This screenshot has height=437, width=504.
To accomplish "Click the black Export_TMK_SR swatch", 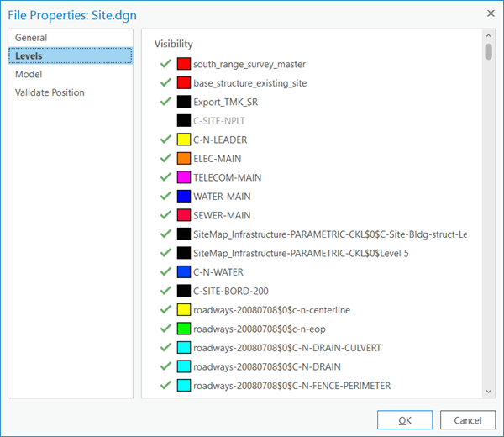I will coord(184,102).
